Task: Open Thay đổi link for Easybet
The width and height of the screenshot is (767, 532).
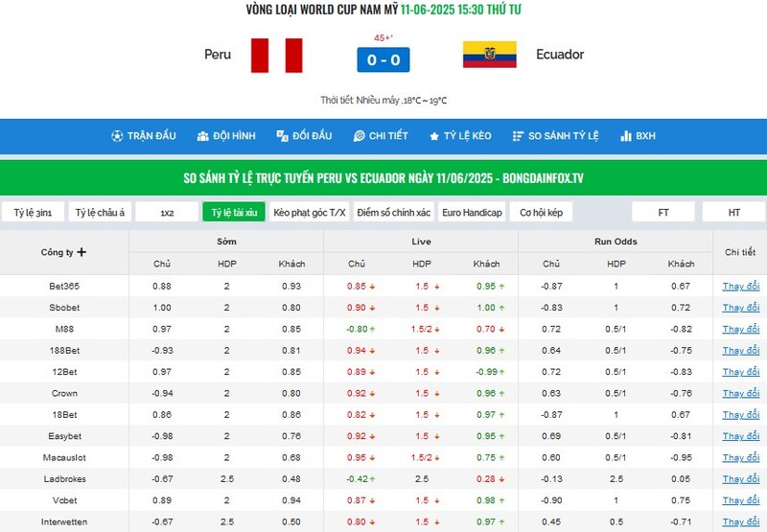Action: coord(741,436)
